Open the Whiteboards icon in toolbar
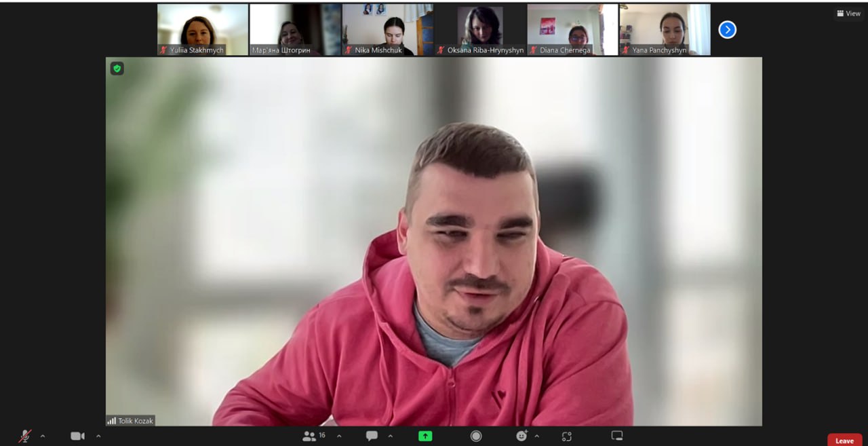This screenshot has width=868, height=446. pos(616,436)
